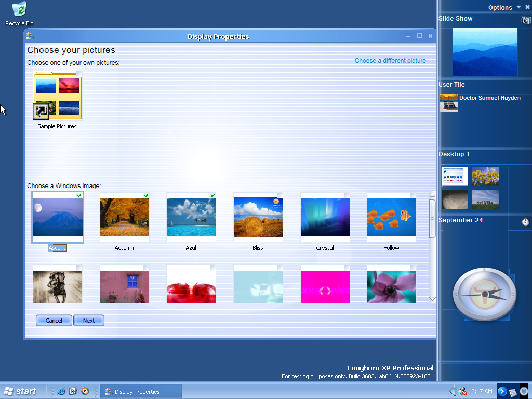Launch Outlook Express from quick launch
532x399 pixels.
click(x=73, y=391)
